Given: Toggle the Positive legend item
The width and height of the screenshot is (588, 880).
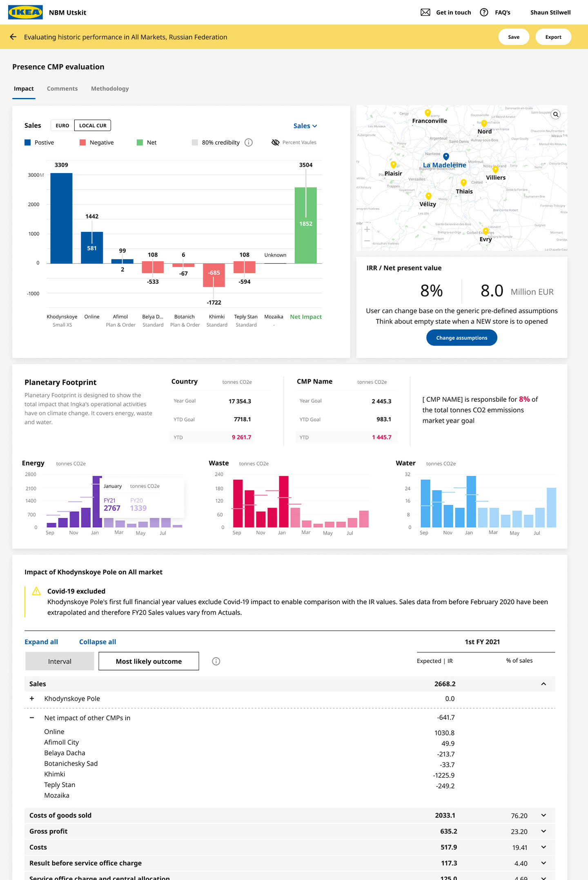Looking at the screenshot, I should tap(39, 143).
